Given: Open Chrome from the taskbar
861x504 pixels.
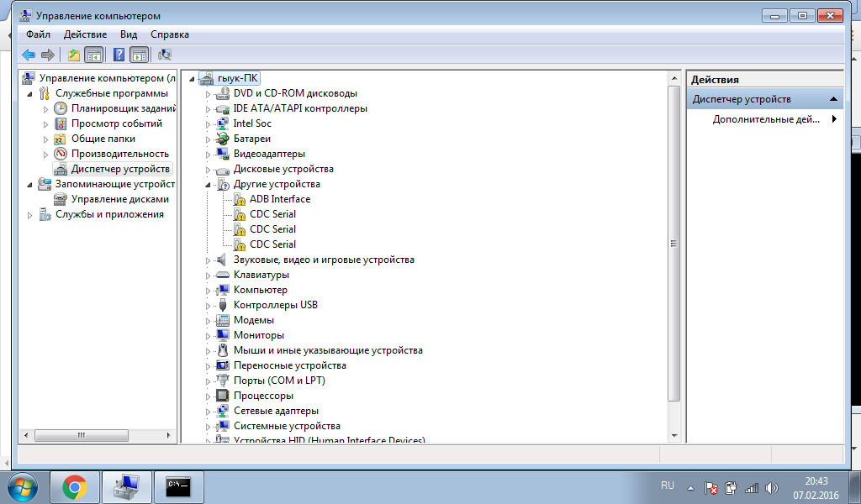Looking at the screenshot, I should coord(75,486).
